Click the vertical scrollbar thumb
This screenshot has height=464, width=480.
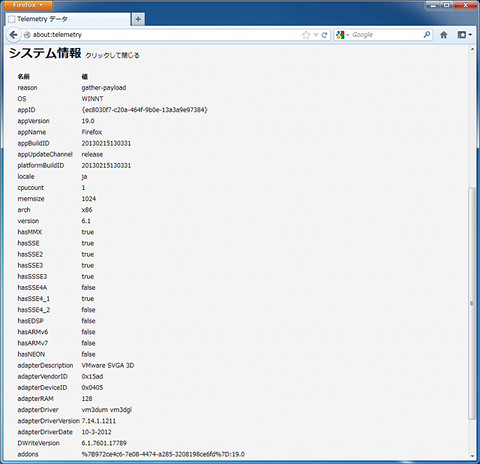click(x=471, y=303)
